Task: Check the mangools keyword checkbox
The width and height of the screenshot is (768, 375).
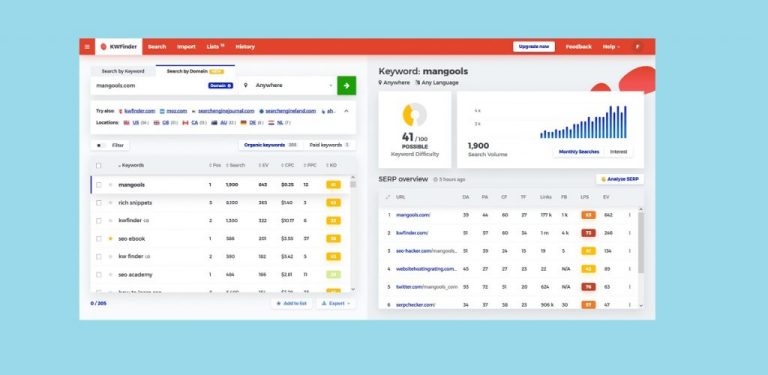Action: tap(99, 185)
